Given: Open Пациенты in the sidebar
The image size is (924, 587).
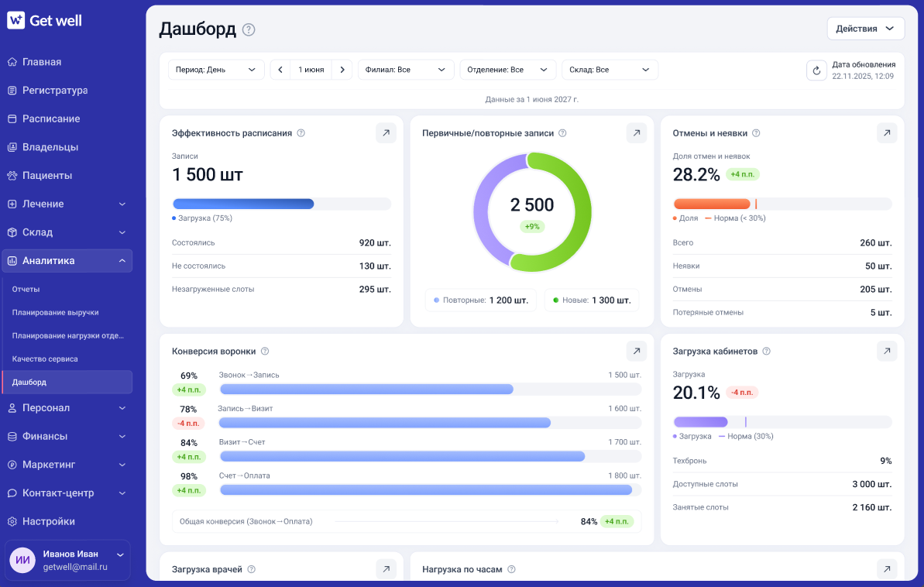Looking at the screenshot, I should pyautogui.click(x=67, y=176).
